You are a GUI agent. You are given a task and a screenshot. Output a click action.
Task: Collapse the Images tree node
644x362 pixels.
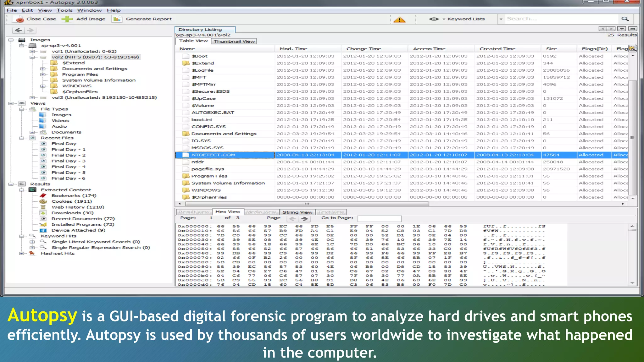click(x=11, y=40)
